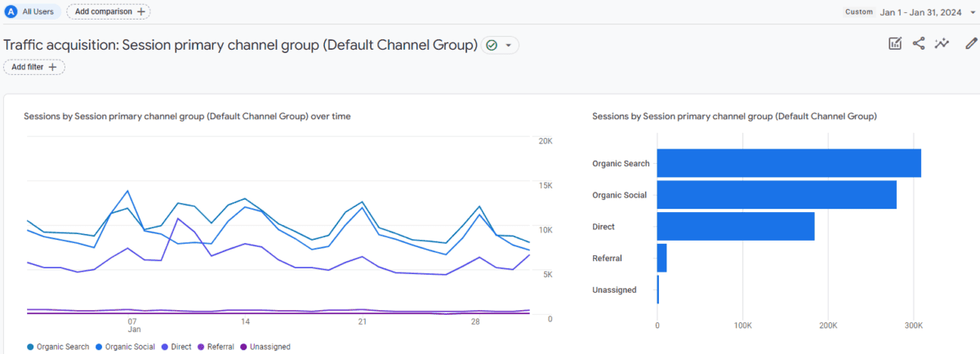Click the line chart title 'over time'
Viewport: 980px width, 354px height.
pos(187,117)
